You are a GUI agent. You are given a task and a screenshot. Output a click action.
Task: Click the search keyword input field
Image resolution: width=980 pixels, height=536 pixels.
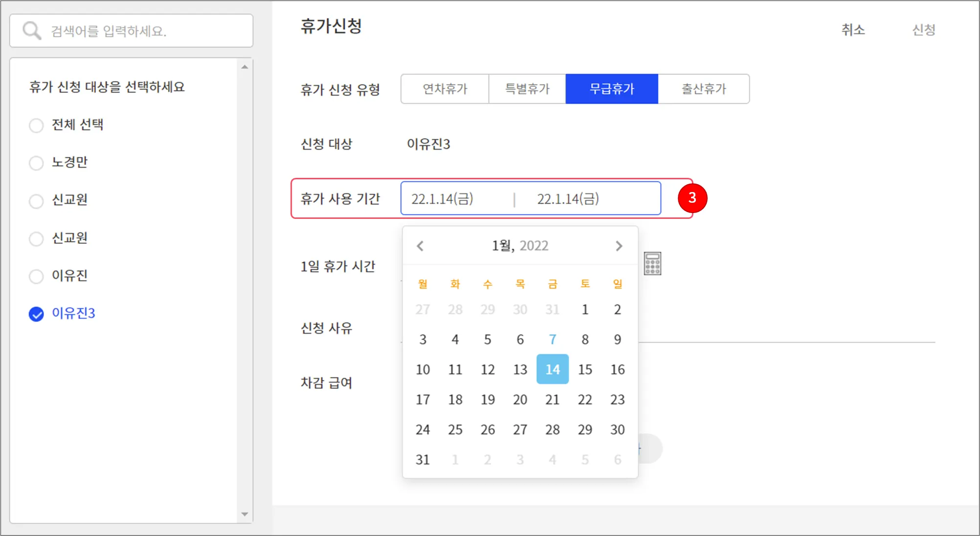pyautogui.click(x=147, y=31)
